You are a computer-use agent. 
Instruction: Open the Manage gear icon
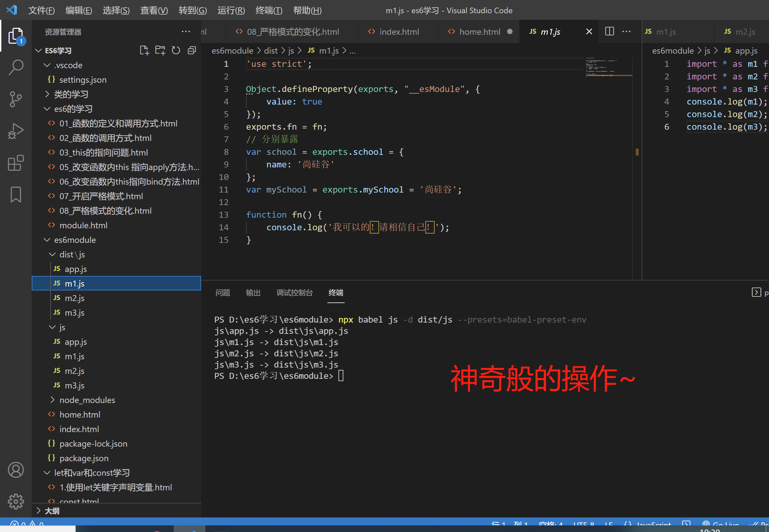click(x=16, y=501)
